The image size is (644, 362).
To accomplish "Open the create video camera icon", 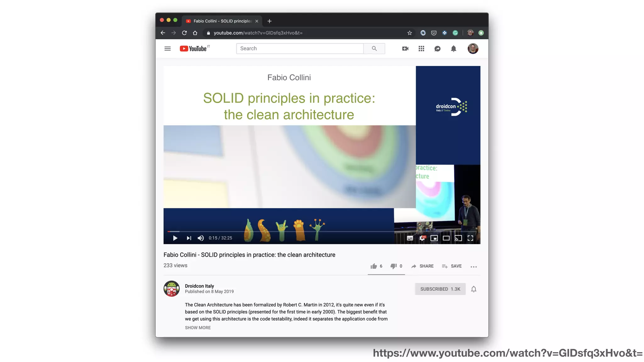I will (x=405, y=49).
